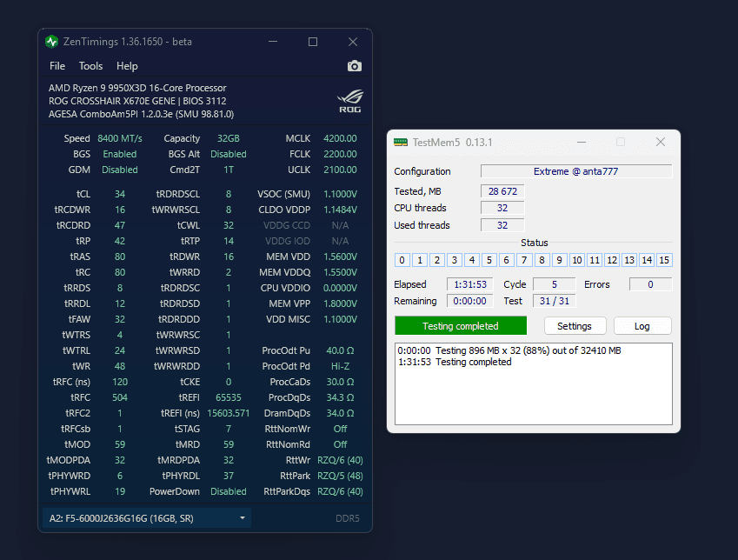This screenshot has width=738, height=560.
Task: Click status thread box 12
Action: (x=612, y=260)
